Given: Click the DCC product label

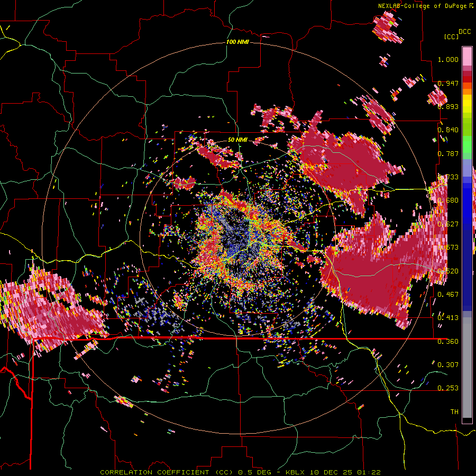Looking at the screenshot, I should coord(464,32).
